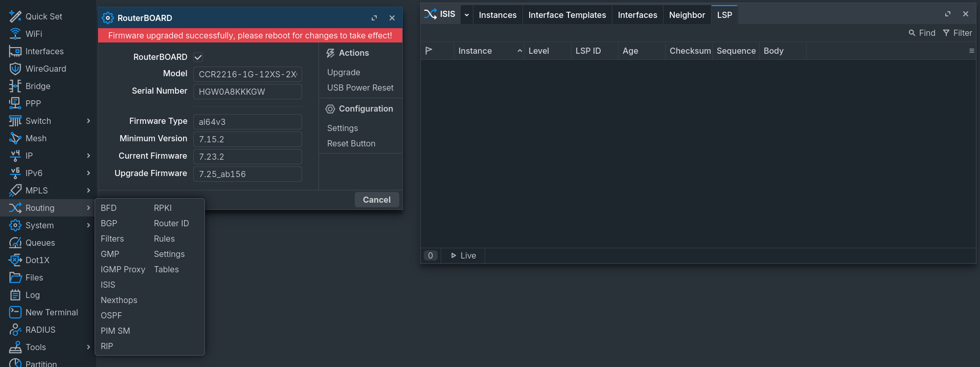Click the RouterBOARD window title gear icon

(x=108, y=18)
